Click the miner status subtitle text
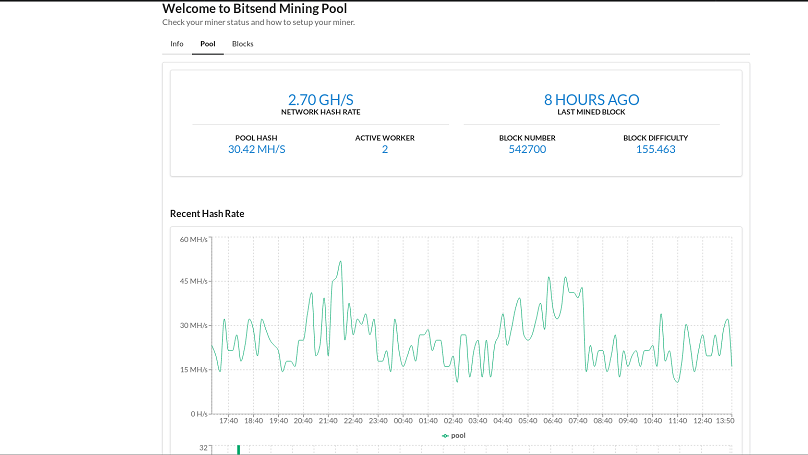This screenshot has width=808, height=455. coord(259,22)
